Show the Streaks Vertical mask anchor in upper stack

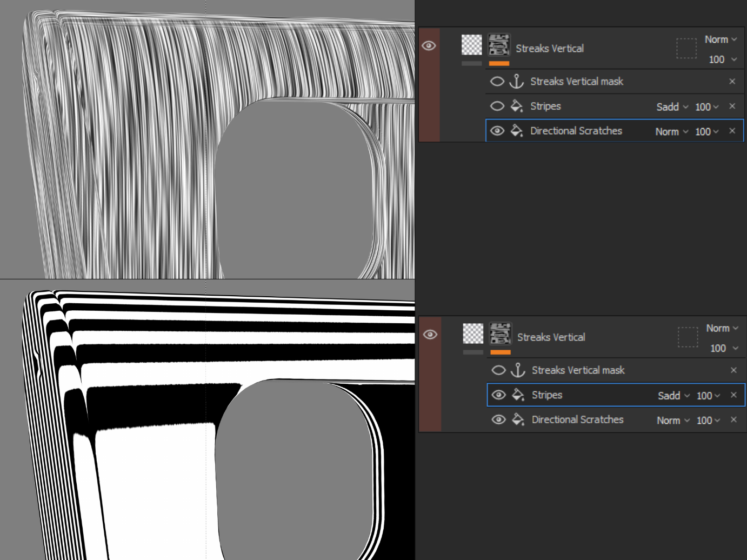coord(497,82)
